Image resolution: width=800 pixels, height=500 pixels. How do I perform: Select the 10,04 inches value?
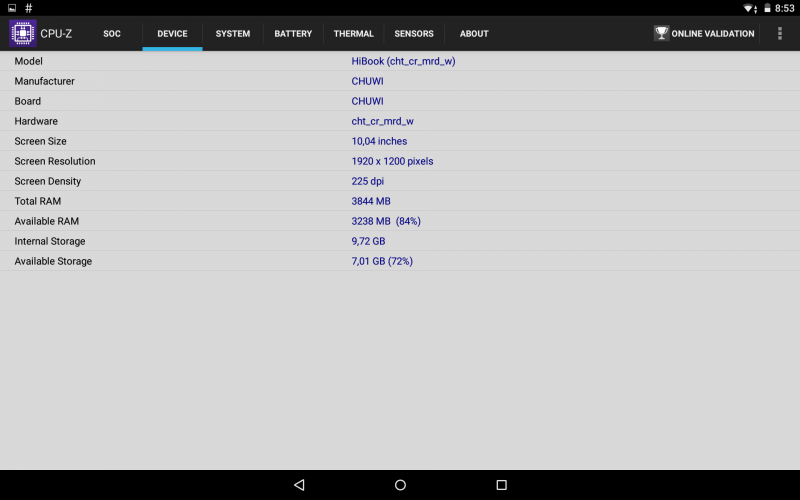click(x=379, y=141)
